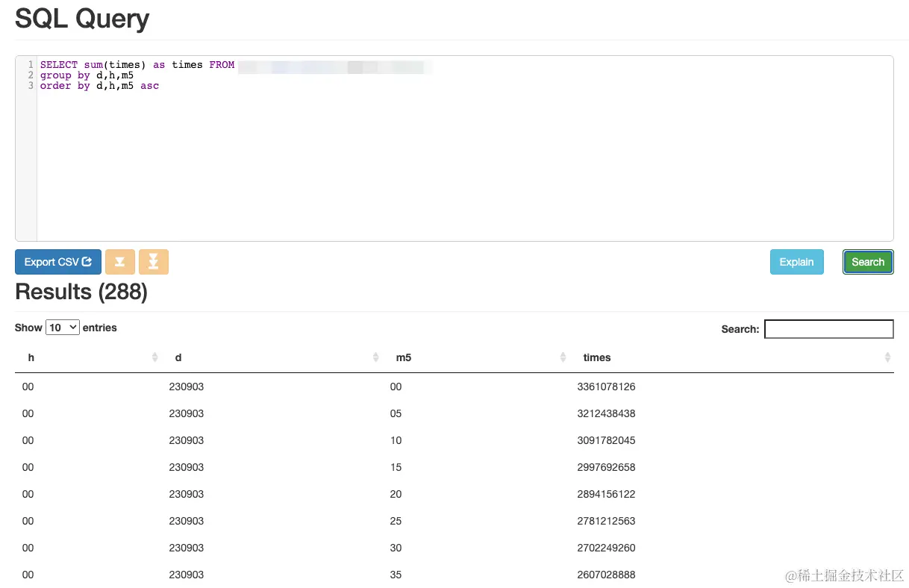Image resolution: width=909 pixels, height=588 pixels.
Task: Open the Show entries count dropdown
Action: click(63, 327)
